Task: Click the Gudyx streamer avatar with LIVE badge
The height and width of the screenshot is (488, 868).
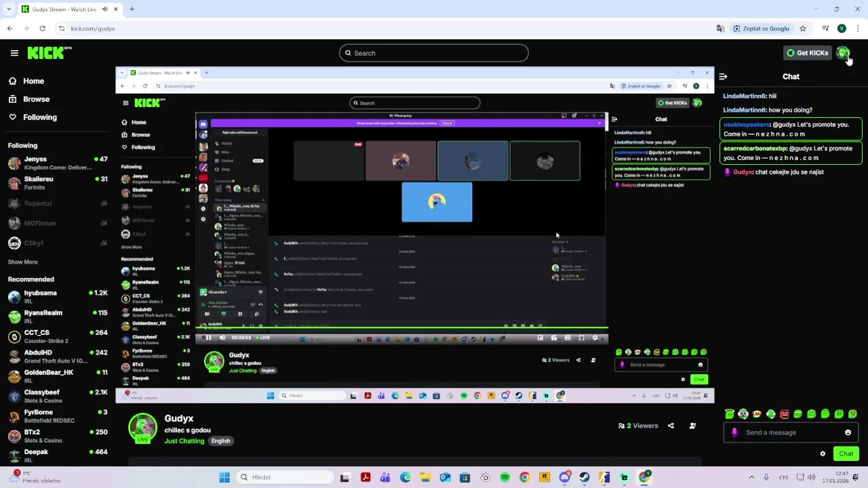Action: 142,428
